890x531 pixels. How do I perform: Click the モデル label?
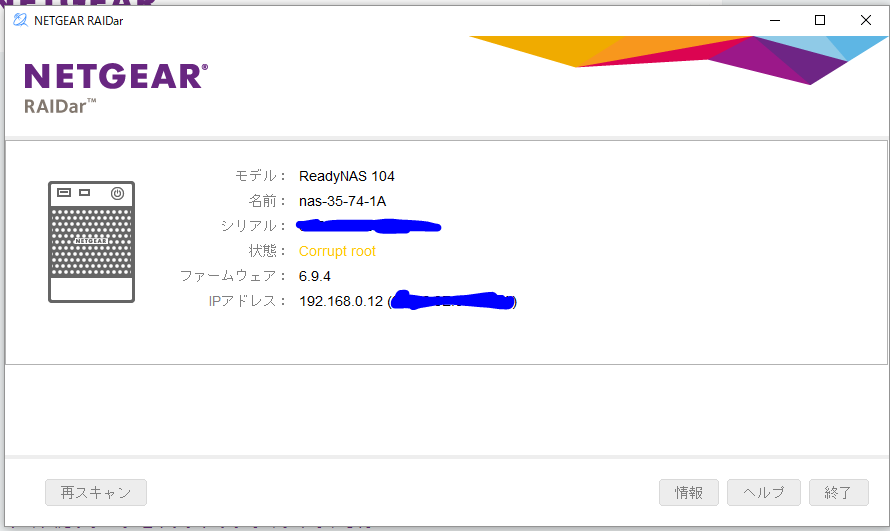point(260,176)
